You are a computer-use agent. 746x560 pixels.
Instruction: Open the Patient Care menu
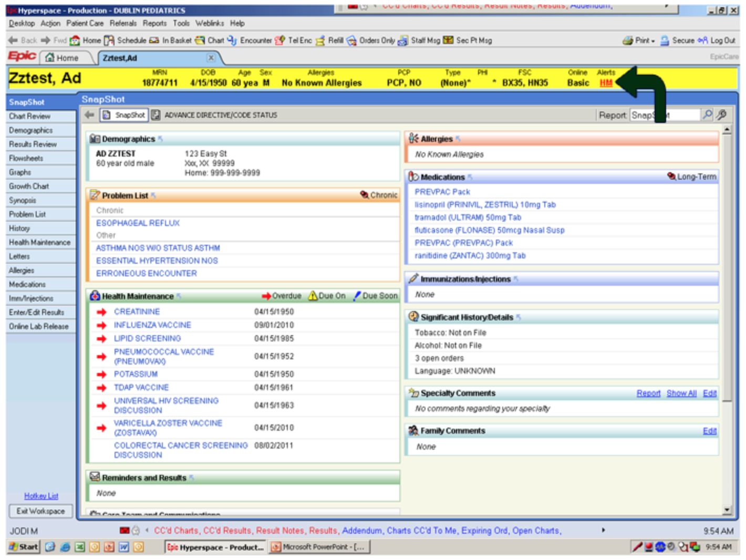[85, 23]
